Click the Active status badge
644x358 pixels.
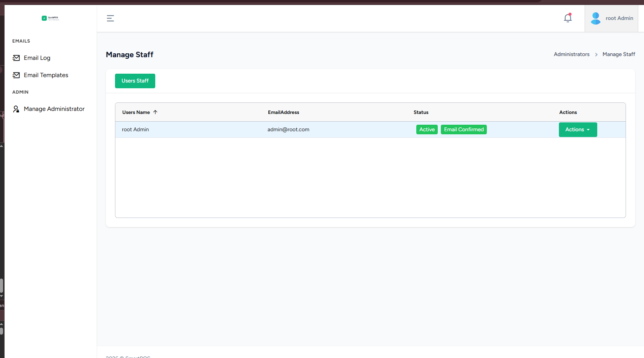click(x=427, y=130)
